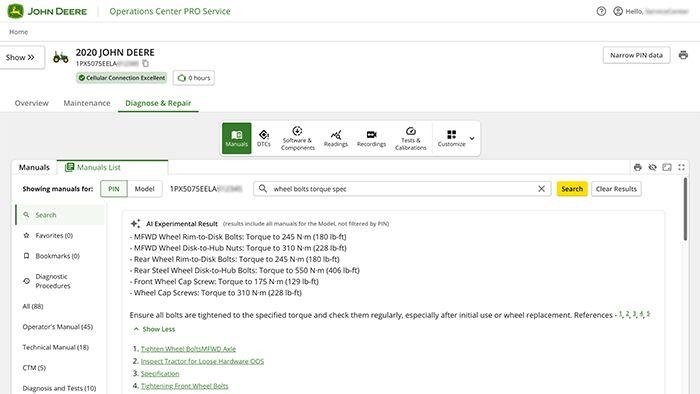Click the bookmark icon beside Bookmarks
The height and width of the screenshot is (394, 700).
point(26,256)
